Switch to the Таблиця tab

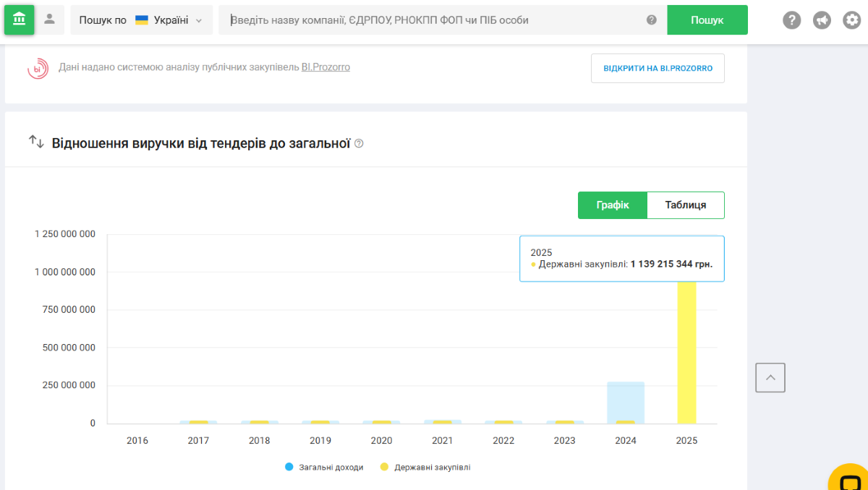click(685, 205)
